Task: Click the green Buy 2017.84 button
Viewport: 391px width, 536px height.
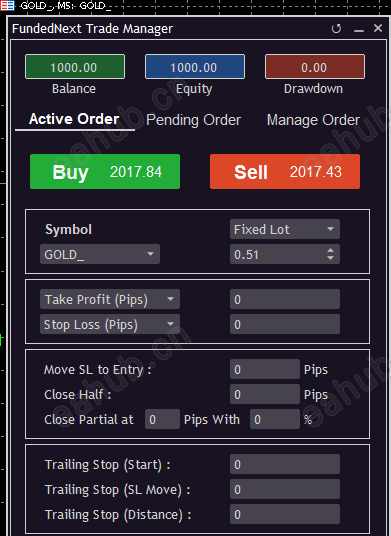Action: [x=105, y=172]
